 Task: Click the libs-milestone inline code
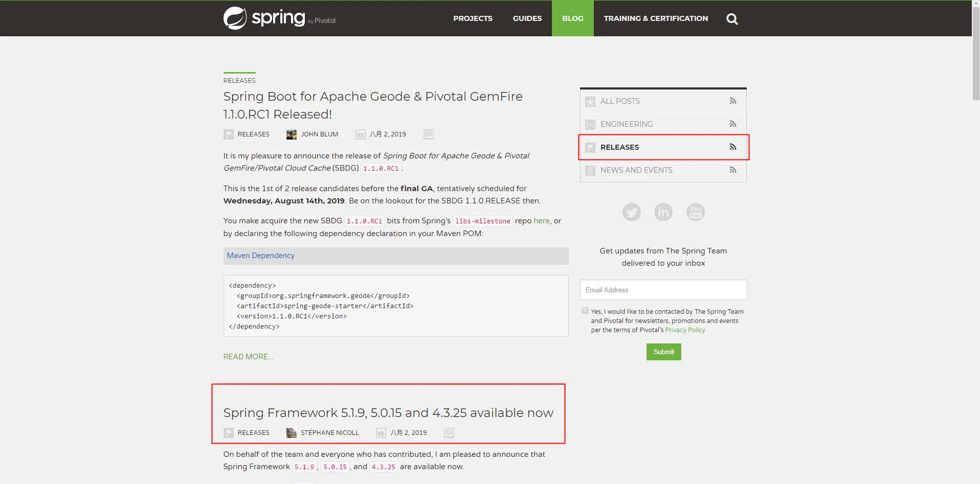pos(483,221)
